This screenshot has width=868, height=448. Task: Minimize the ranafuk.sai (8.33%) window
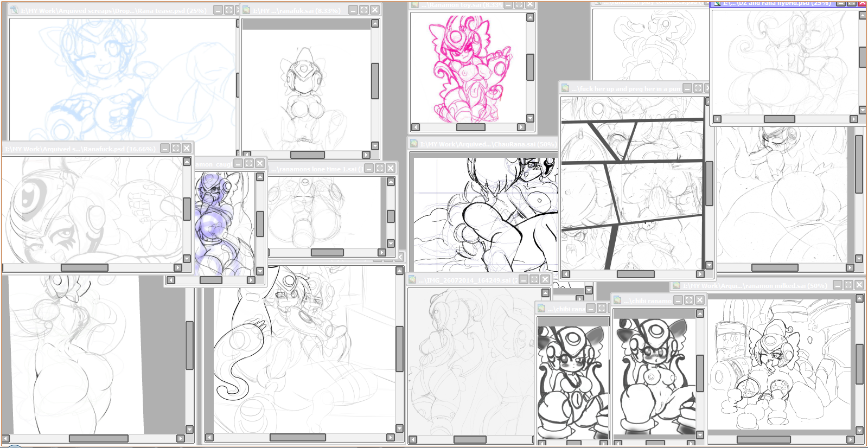(353, 10)
